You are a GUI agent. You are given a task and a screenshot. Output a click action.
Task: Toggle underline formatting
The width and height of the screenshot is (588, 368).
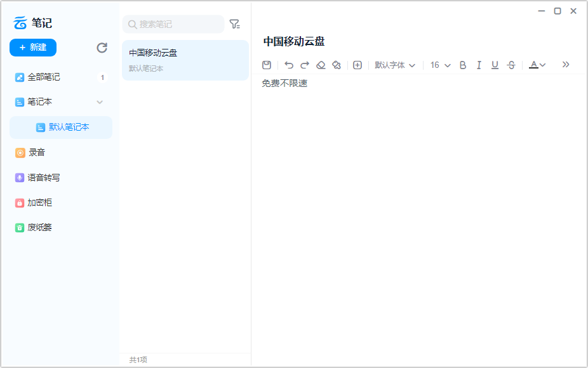(x=495, y=65)
